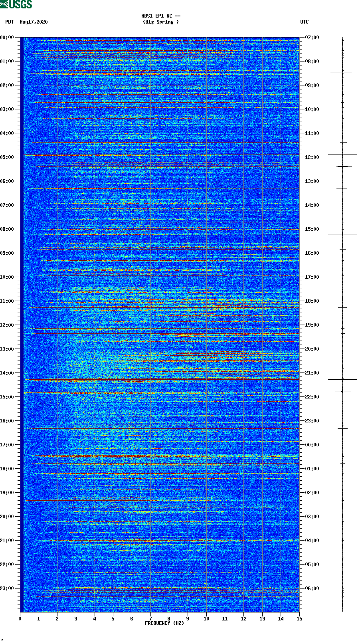Image resolution: width=360 pixels, height=644 pixels.
Task: Click the 21:00 UTC time label
Action: pos(312,373)
